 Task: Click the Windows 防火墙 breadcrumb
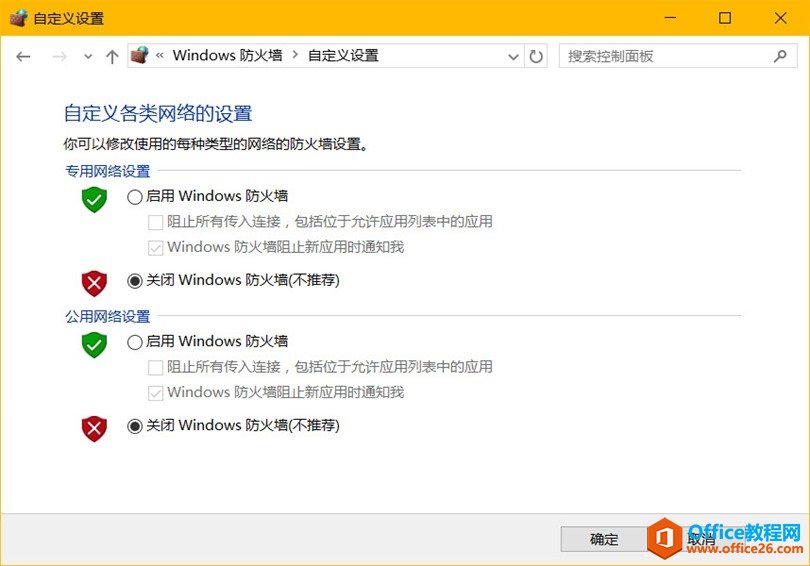point(227,55)
